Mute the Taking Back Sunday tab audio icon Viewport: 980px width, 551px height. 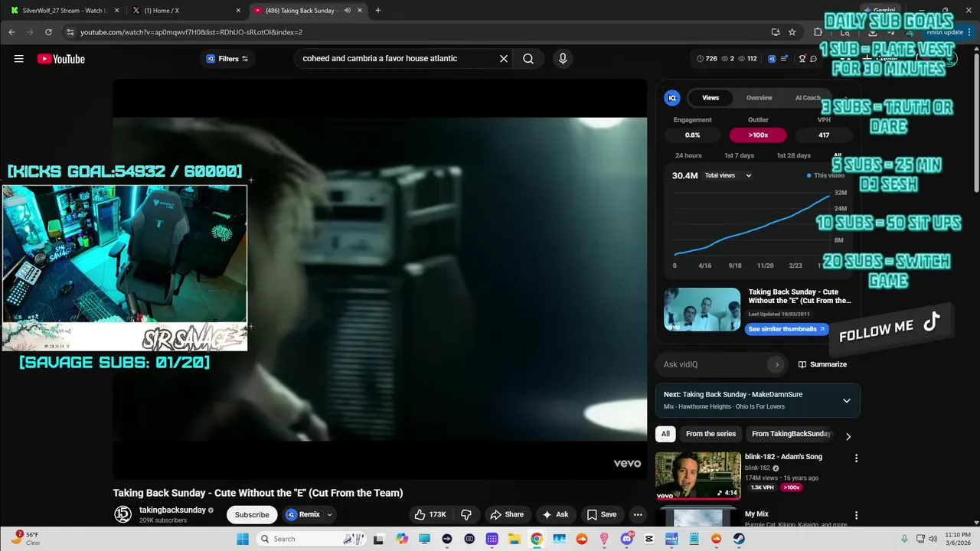click(x=347, y=11)
